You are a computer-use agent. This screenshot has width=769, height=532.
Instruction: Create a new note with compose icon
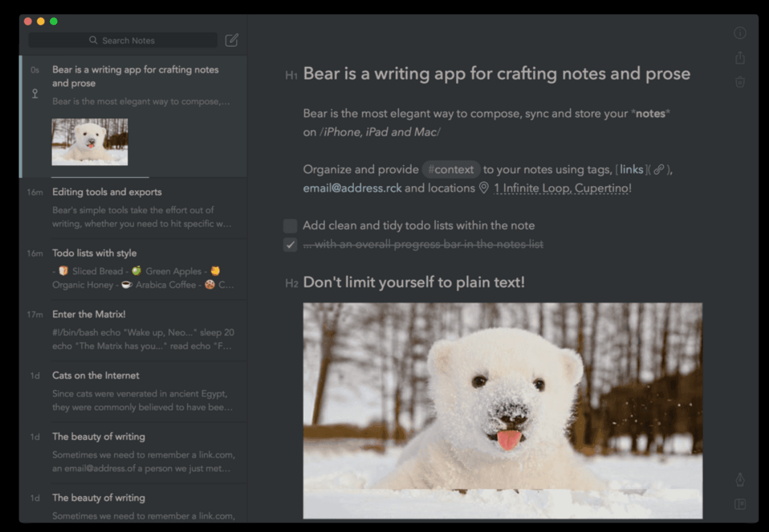pyautogui.click(x=232, y=40)
